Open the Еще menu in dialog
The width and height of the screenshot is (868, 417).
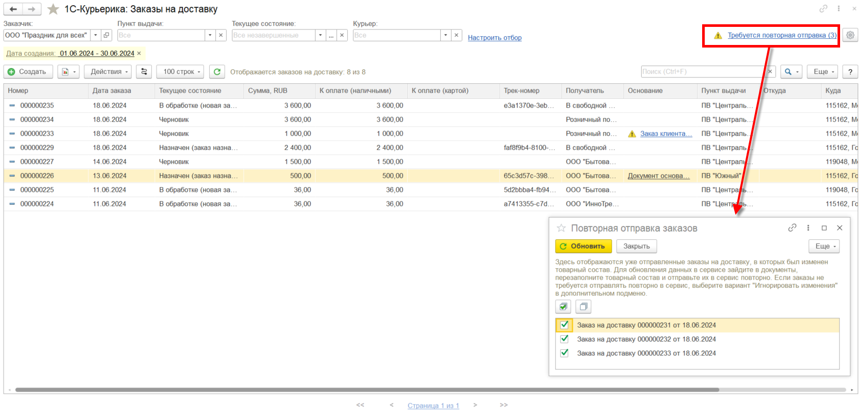[x=824, y=246]
